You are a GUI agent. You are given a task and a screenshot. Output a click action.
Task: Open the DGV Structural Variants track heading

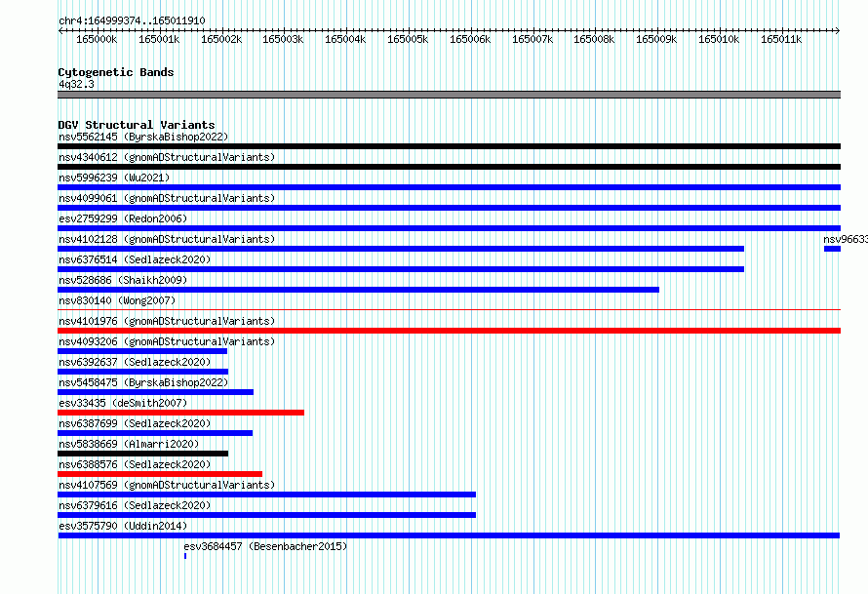click(x=137, y=125)
